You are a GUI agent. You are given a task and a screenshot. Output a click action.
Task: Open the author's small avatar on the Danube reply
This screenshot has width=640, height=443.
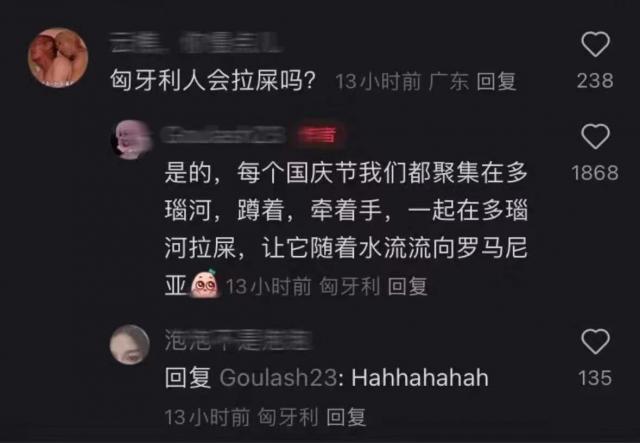(131, 139)
